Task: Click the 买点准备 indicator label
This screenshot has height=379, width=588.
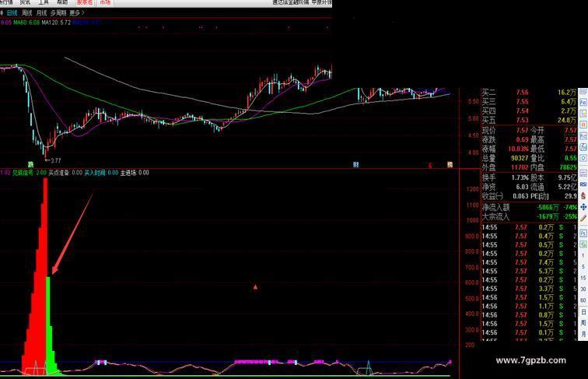Action: (65, 173)
